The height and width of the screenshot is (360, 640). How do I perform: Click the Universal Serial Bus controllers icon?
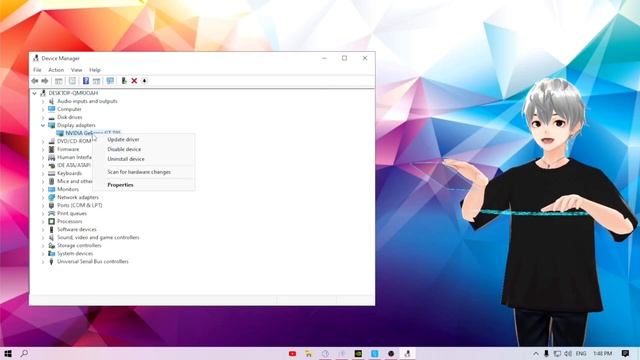pos(51,262)
